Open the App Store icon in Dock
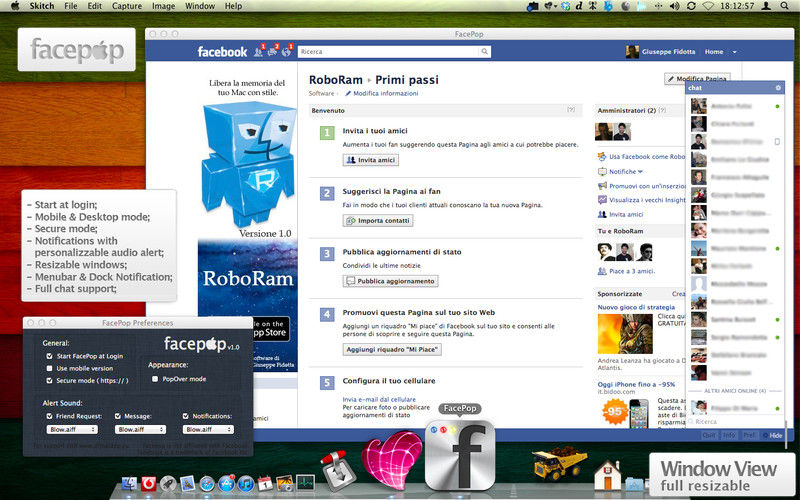The width and height of the screenshot is (800, 500). (x=226, y=483)
